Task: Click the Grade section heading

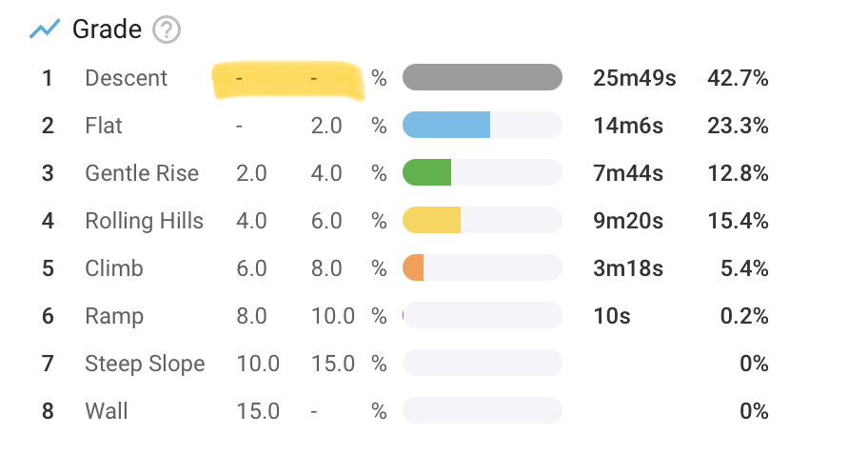Action: click(x=107, y=30)
